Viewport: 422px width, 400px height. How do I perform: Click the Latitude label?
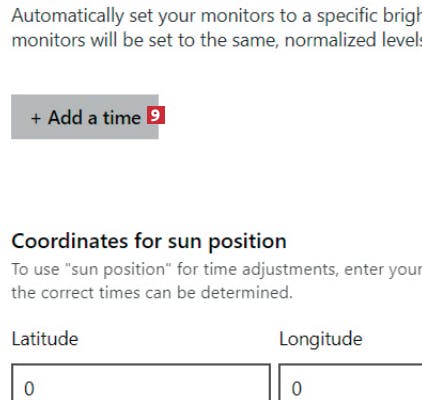click(45, 339)
